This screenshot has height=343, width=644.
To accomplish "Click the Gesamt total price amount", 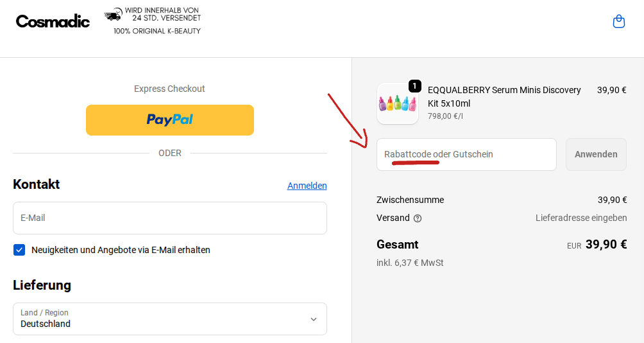I will tap(606, 244).
